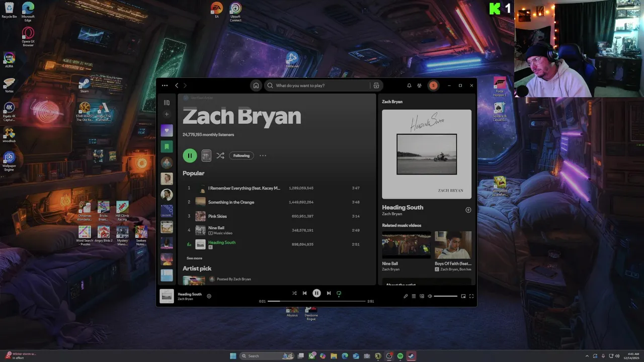Open Steam from the taskbar

pos(411,356)
